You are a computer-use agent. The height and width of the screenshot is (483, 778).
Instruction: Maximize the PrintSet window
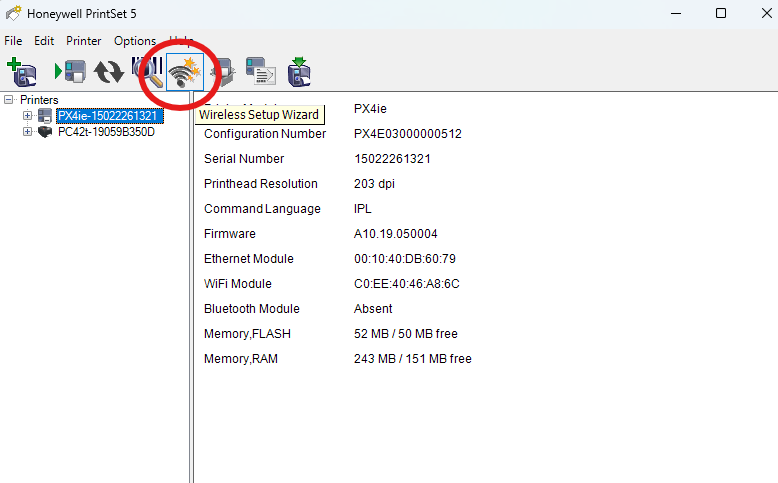(721, 13)
